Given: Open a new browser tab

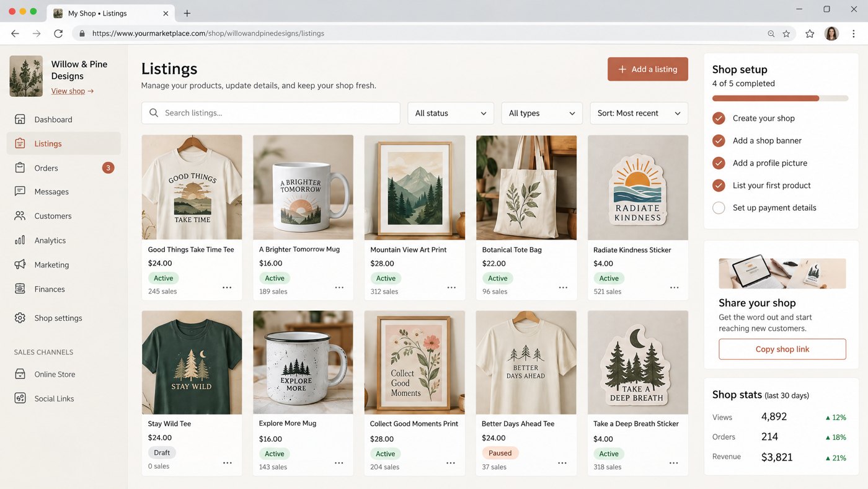Looking at the screenshot, I should pyautogui.click(x=187, y=13).
